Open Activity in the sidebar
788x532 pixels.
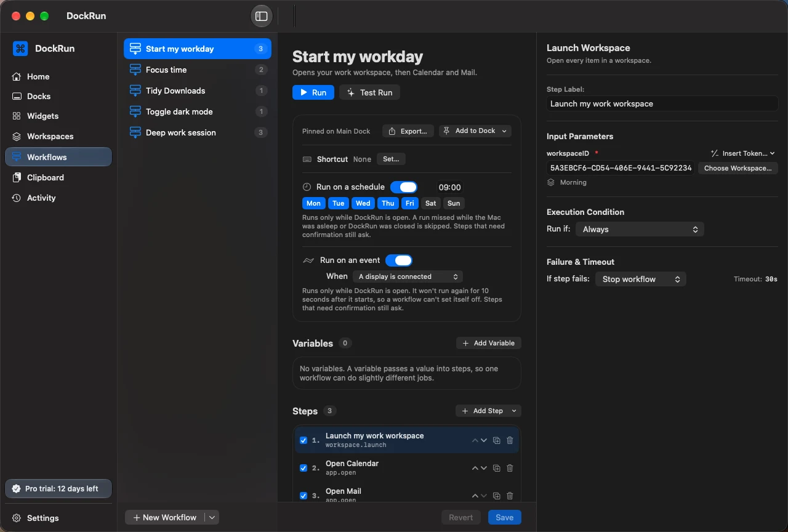pyautogui.click(x=58, y=198)
